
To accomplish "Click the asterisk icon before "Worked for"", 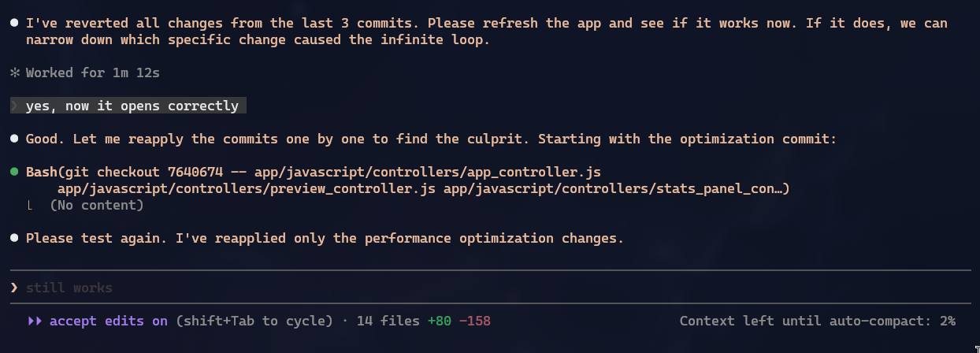I will pyautogui.click(x=14, y=73).
